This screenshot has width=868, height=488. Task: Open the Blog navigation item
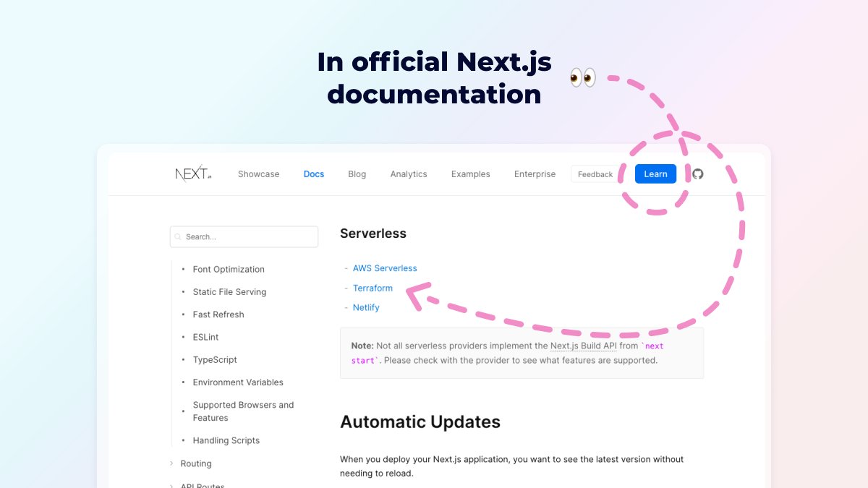tap(357, 174)
